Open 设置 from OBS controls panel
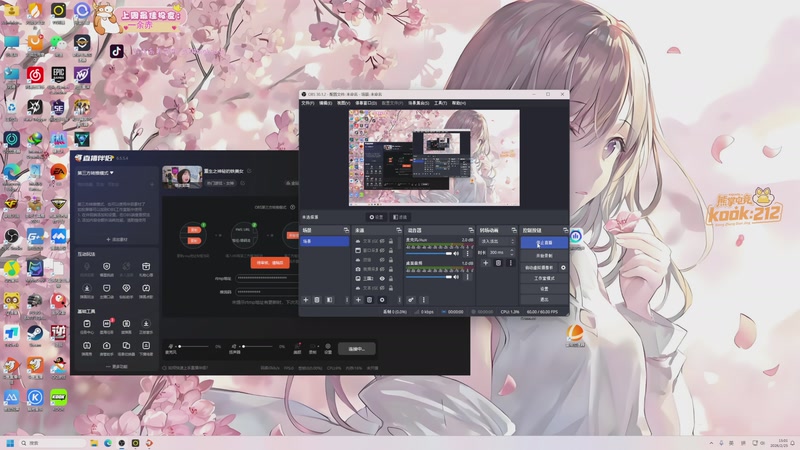 tap(544, 289)
